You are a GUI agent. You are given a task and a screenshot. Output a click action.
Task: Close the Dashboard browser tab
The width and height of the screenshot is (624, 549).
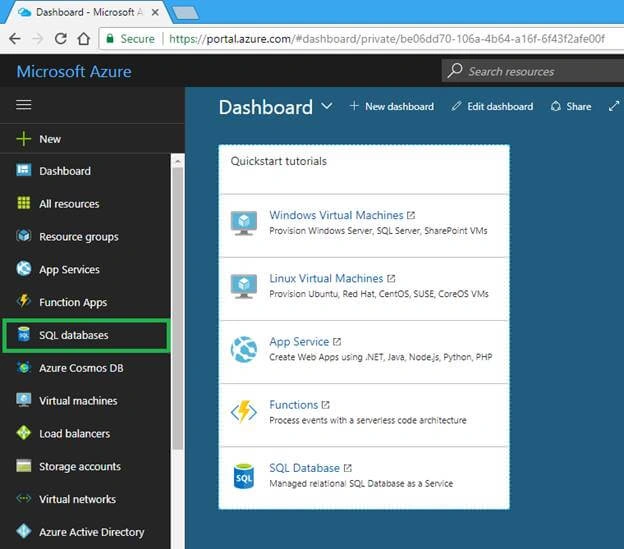click(155, 12)
